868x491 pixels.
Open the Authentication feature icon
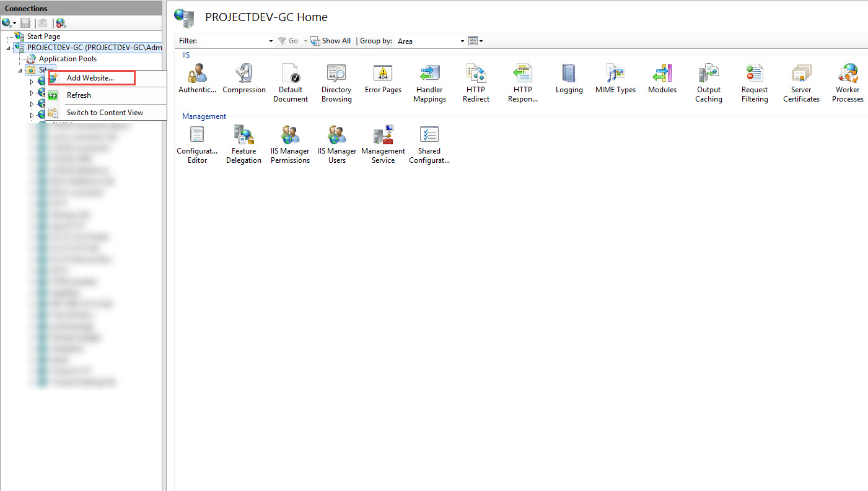point(196,79)
